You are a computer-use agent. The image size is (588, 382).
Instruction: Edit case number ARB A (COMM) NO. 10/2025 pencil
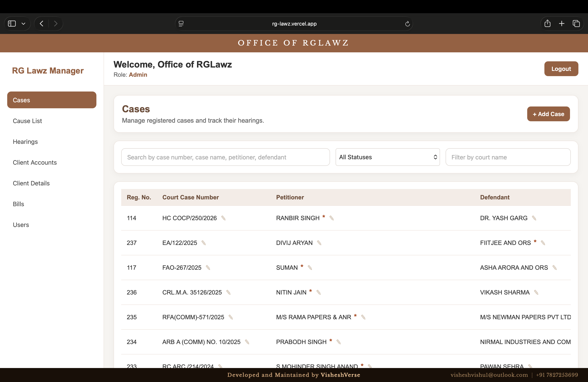click(247, 342)
